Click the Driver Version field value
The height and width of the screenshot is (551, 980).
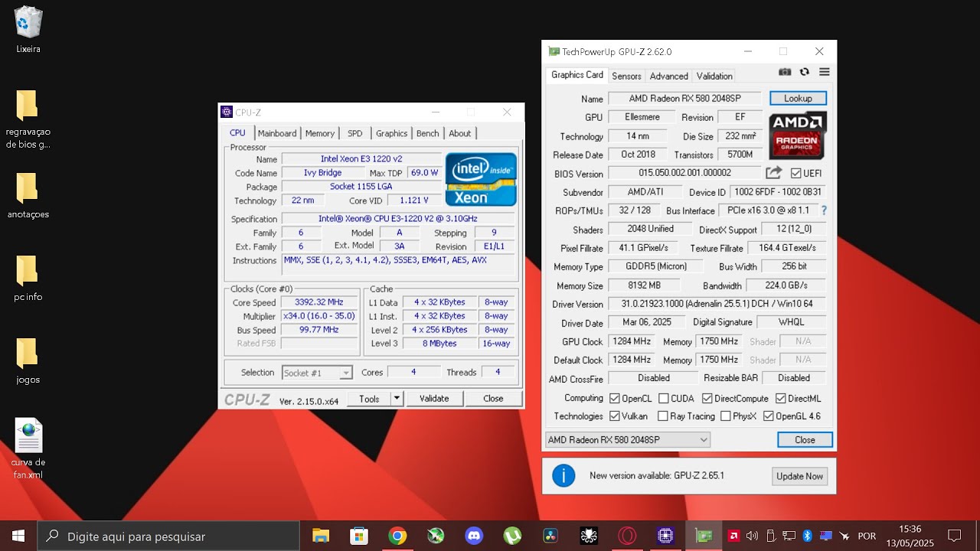(717, 304)
